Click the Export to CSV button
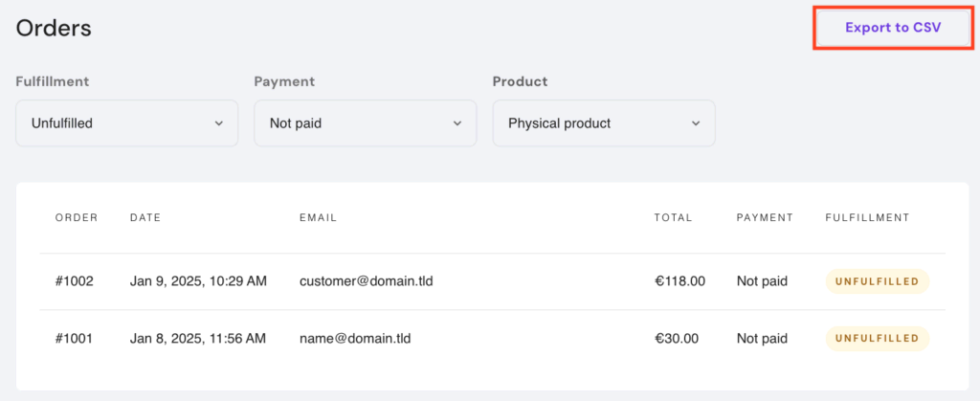This screenshot has height=401, width=980. (893, 28)
